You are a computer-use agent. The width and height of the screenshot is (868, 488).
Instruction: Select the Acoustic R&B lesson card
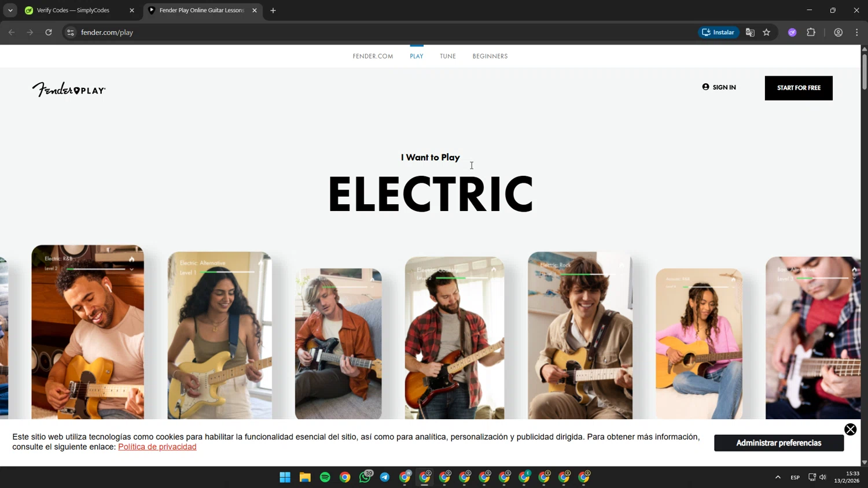pyautogui.click(x=699, y=343)
